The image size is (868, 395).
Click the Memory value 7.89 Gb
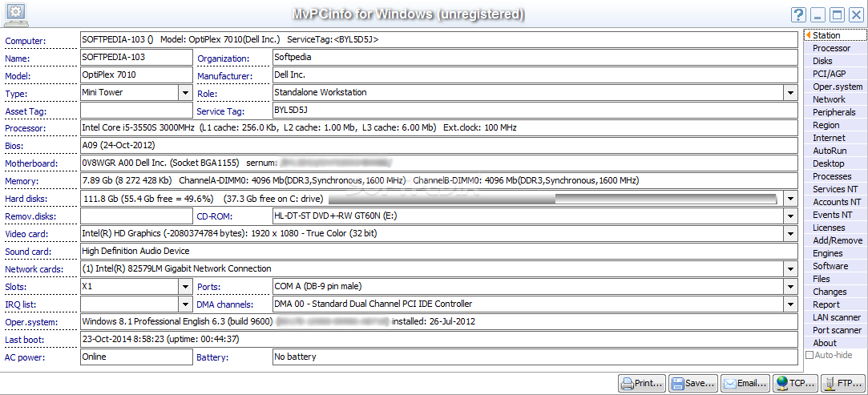439,181
